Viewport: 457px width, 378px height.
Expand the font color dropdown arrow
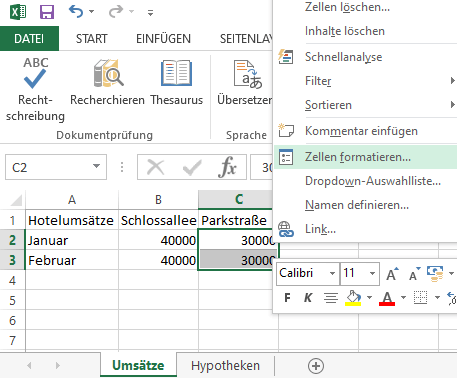[x=403, y=297]
